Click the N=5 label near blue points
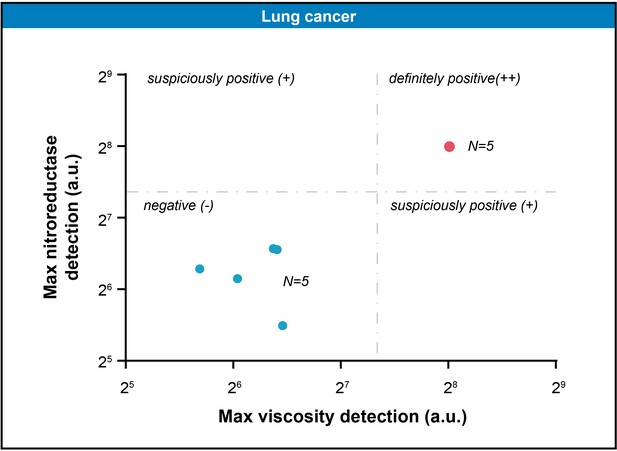Image resolution: width=617 pixels, height=451 pixels. coord(296,281)
